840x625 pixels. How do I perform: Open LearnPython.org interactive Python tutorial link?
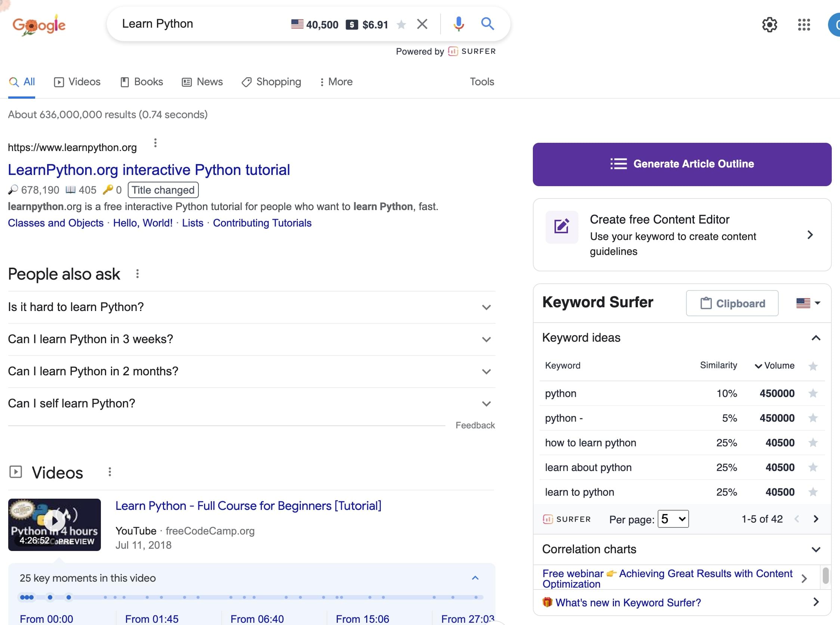[x=149, y=170]
